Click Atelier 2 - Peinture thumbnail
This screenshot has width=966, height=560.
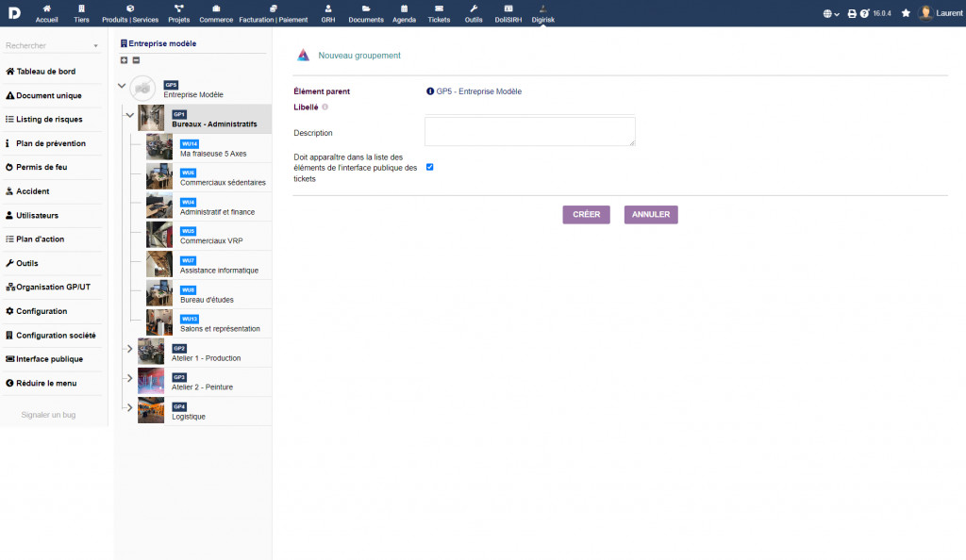tap(151, 382)
